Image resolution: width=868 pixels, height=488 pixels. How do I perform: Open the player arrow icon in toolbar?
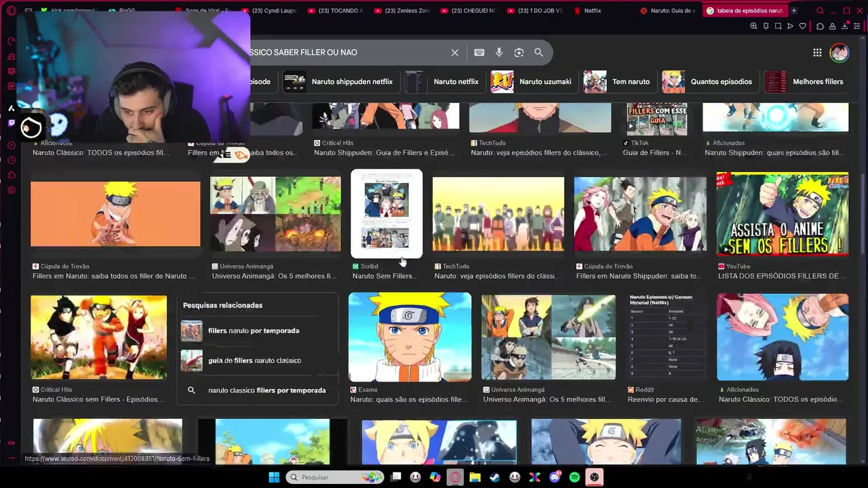coord(790,26)
